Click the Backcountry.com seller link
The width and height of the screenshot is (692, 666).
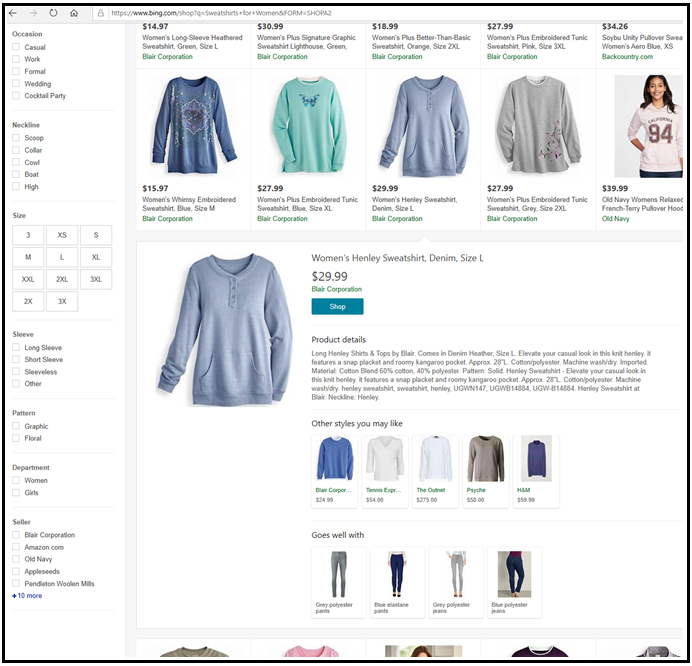[627, 56]
